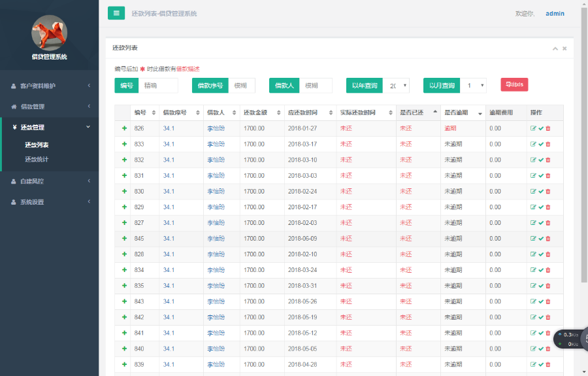The height and width of the screenshot is (376, 588).
Task: Edit repayment record 843
Action: 533,301
